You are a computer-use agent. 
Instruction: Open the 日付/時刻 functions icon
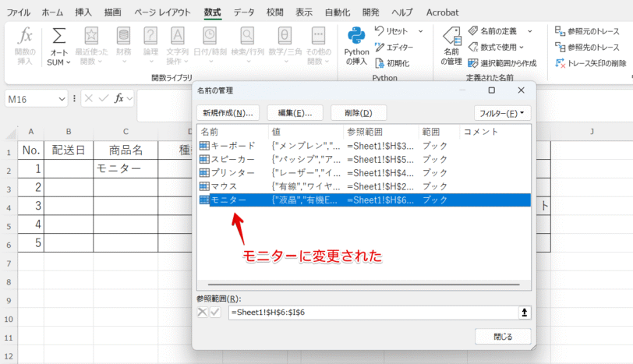click(x=210, y=36)
